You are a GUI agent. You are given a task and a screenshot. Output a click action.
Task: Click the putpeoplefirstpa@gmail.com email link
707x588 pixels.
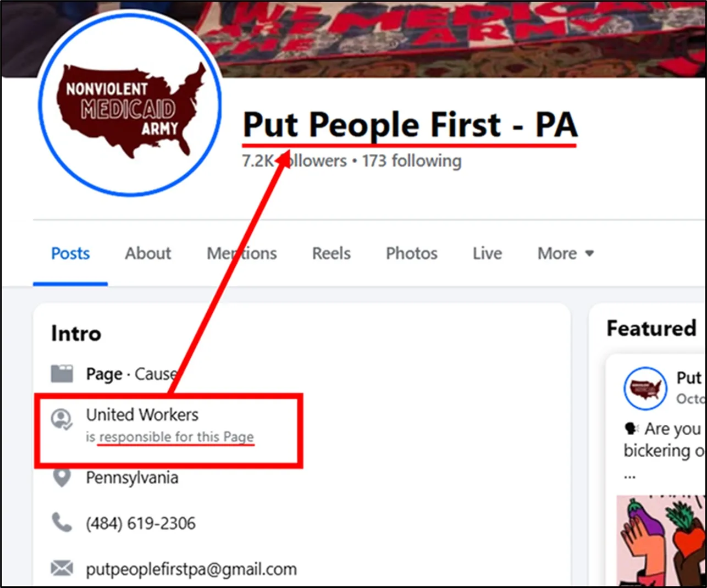(x=191, y=569)
